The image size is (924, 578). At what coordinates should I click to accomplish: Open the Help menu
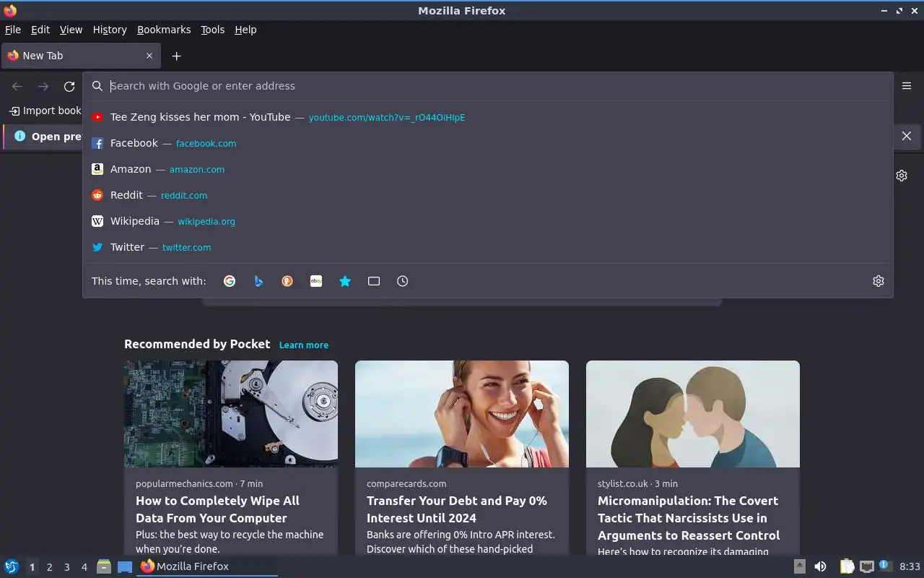coord(245,30)
